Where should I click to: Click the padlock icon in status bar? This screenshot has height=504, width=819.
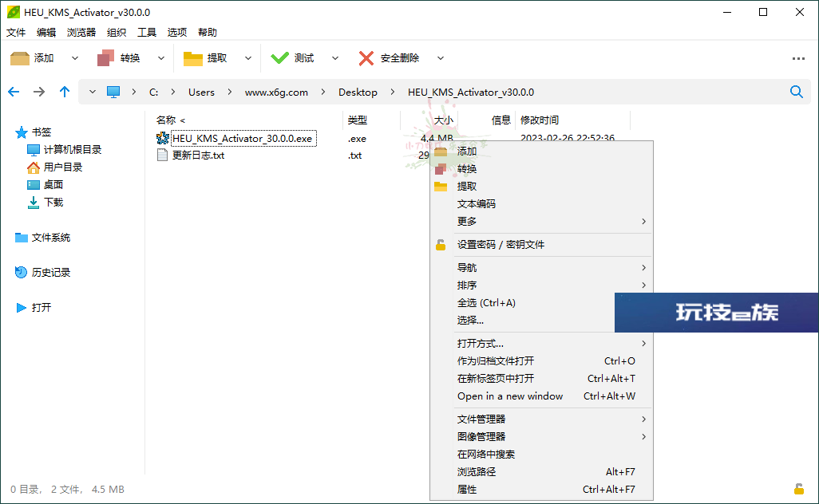click(x=798, y=489)
